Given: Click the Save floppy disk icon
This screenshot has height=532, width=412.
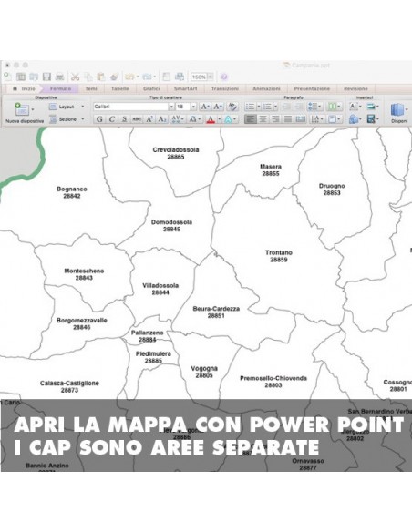Looking at the screenshot, I should click(46, 77).
